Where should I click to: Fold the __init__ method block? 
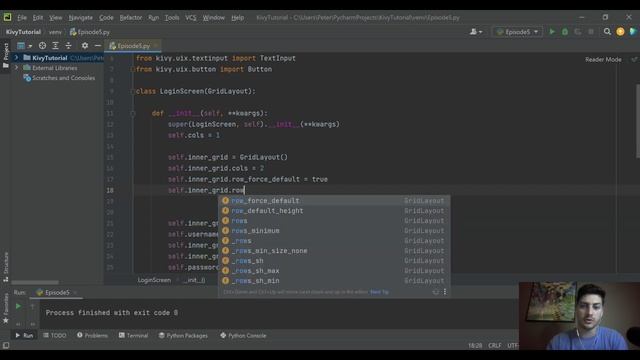pos(133,113)
